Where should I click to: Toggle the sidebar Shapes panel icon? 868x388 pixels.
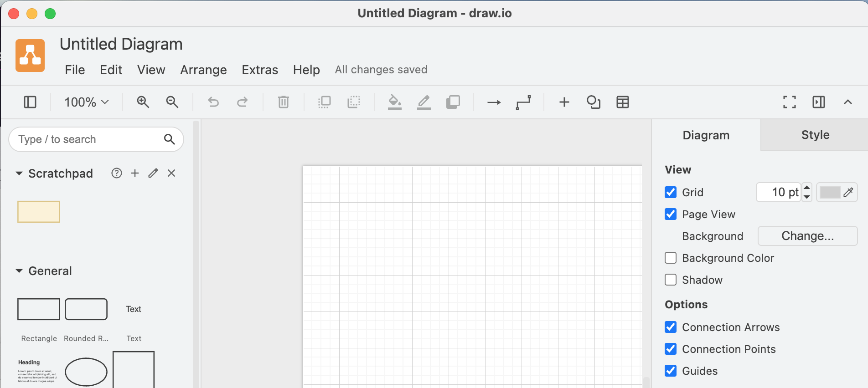(x=30, y=102)
